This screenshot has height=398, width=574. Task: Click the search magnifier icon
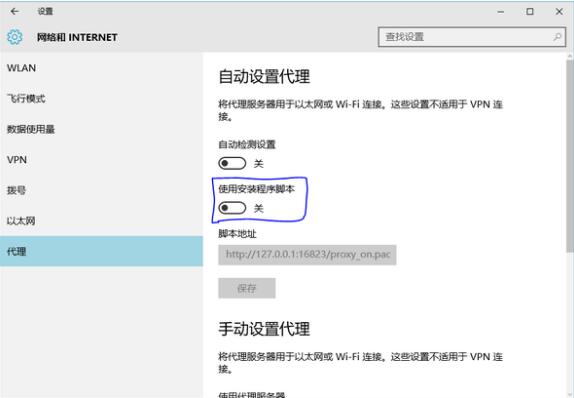557,37
